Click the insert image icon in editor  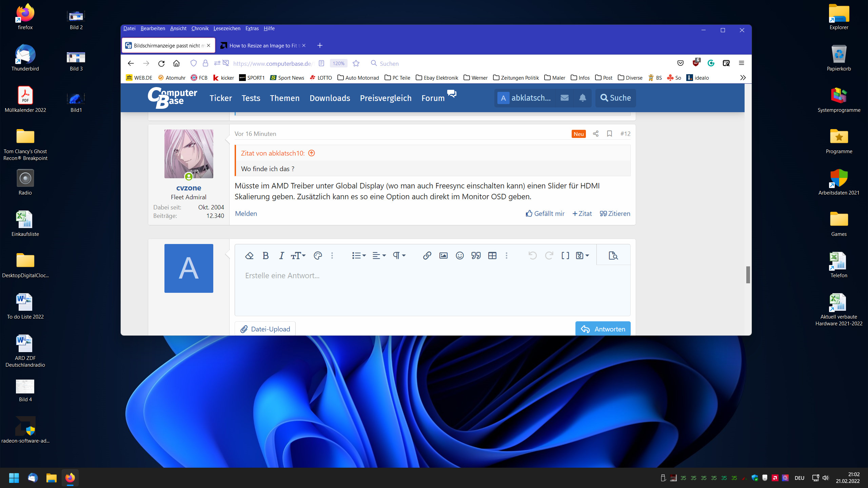tap(443, 256)
